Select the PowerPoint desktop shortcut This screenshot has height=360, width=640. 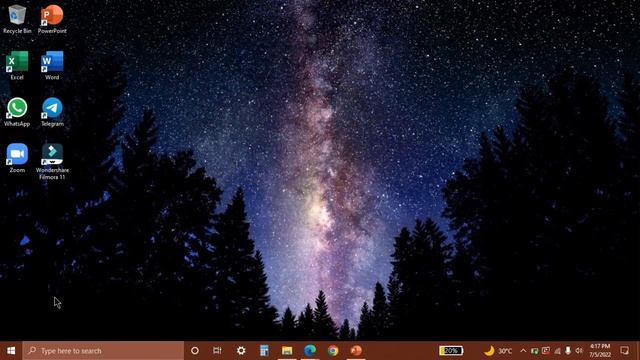[x=52, y=19]
